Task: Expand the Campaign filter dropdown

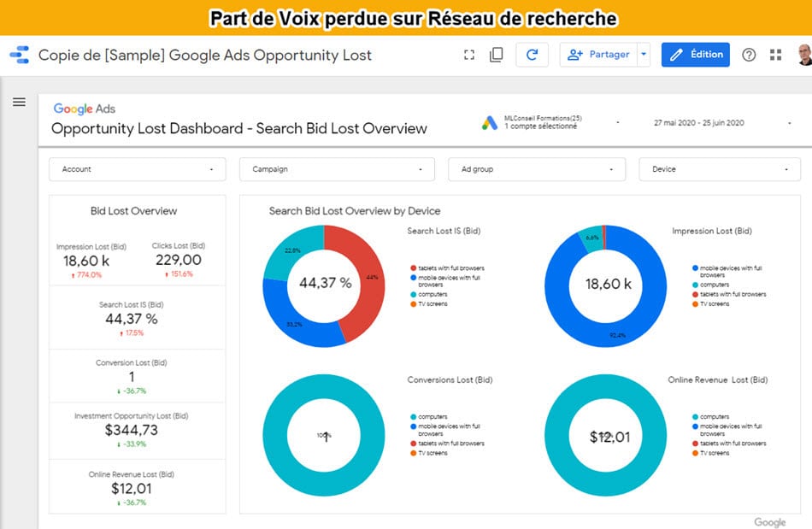Action: [337, 169]
